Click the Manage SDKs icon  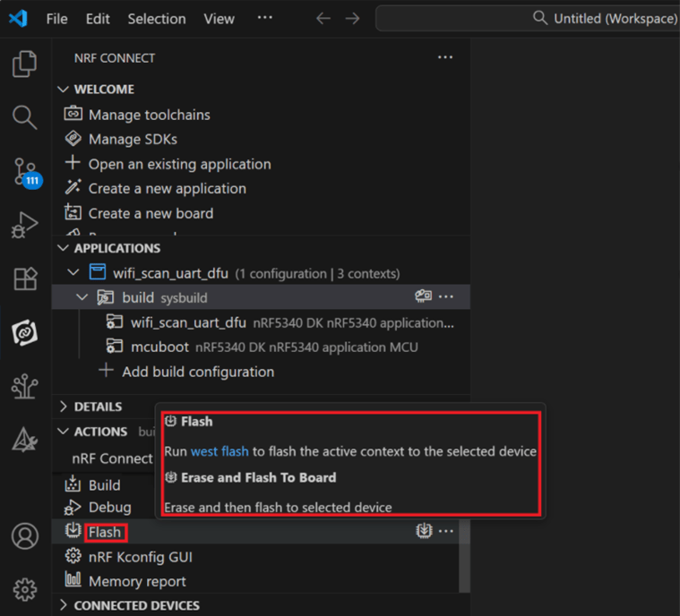tap(73, 138)
